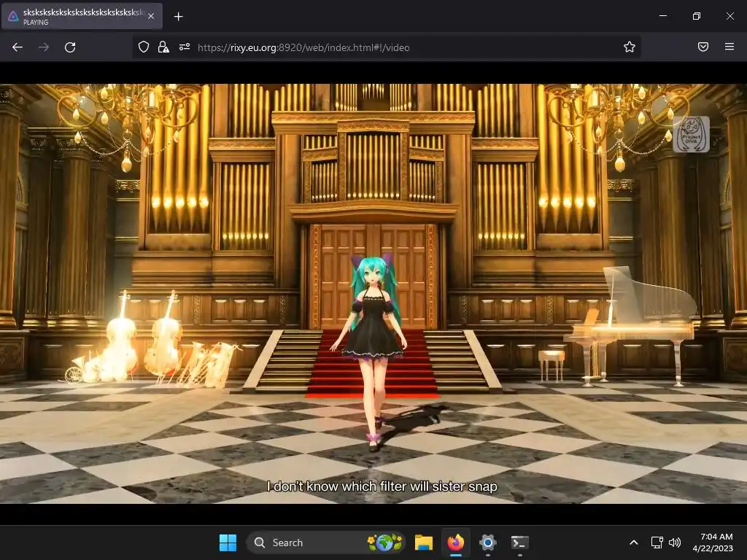The width and height of the screenshot is (747, 560).
Task: Click the video player area
Action: (373, 293)
